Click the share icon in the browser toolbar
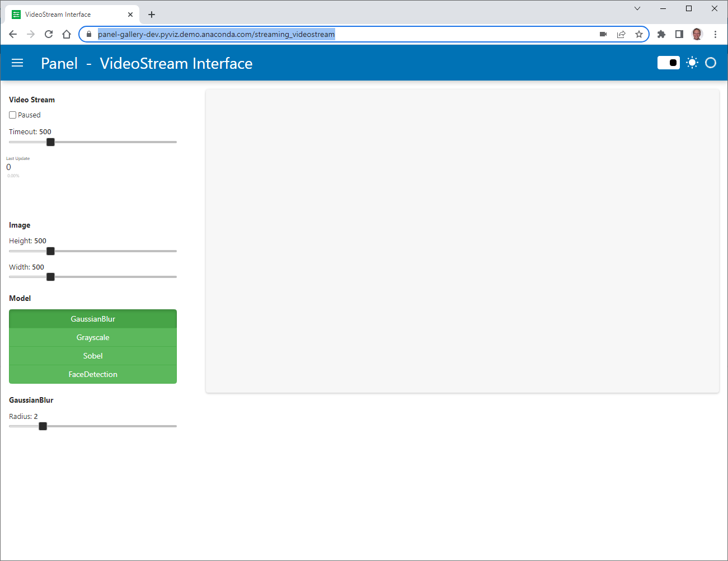Image resolution: width=728 pixels, height=561 pixels. (621, 34)
